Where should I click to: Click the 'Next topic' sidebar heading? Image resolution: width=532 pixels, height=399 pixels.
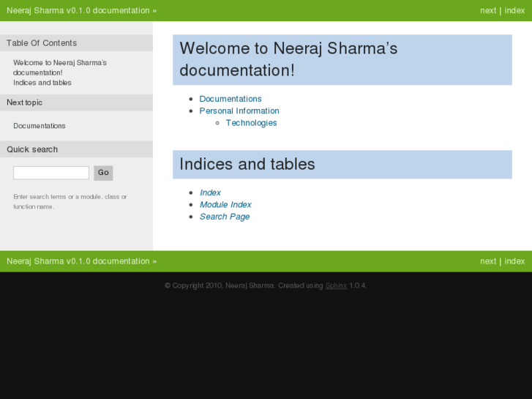(76, 102)
